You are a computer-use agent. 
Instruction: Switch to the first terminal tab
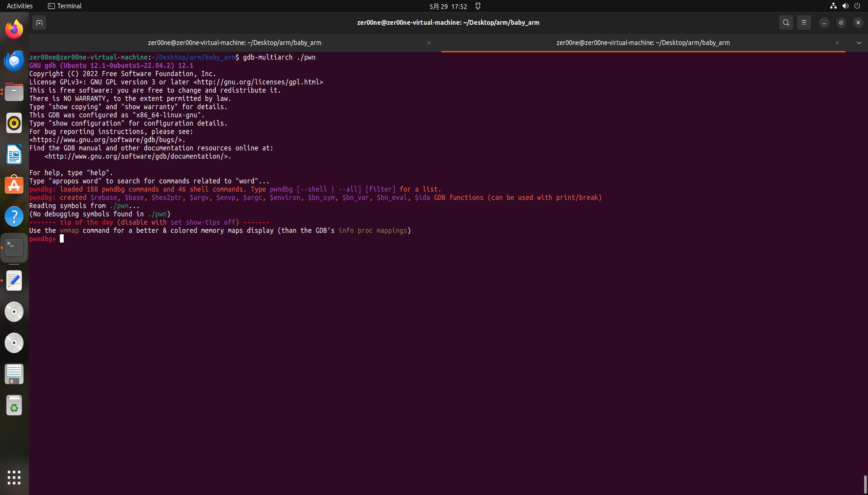pos(235,43)
